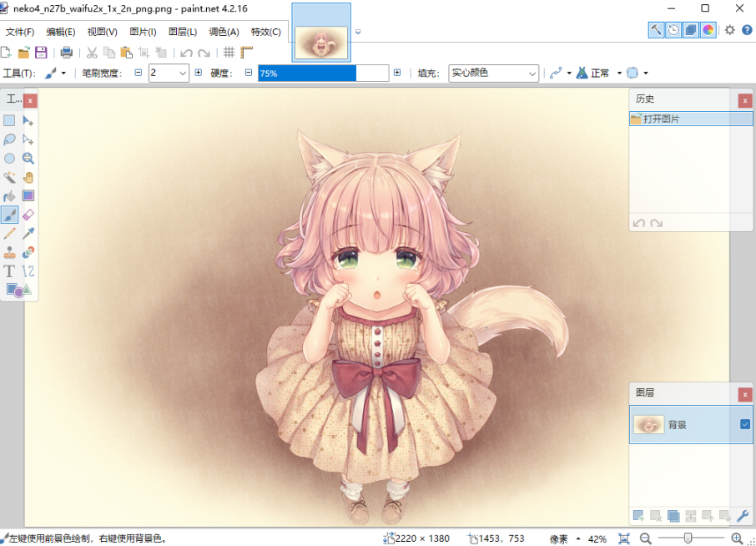Open the 视图(V) menu
Image resolution: width=756 pixels, height=546 pixels.
pyautogui.click(x=102, y=32)
